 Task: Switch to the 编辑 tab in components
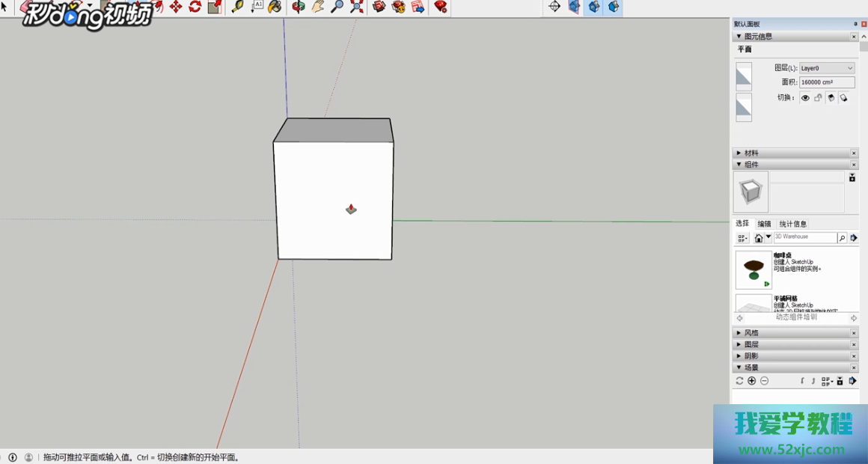coord(764,224)
